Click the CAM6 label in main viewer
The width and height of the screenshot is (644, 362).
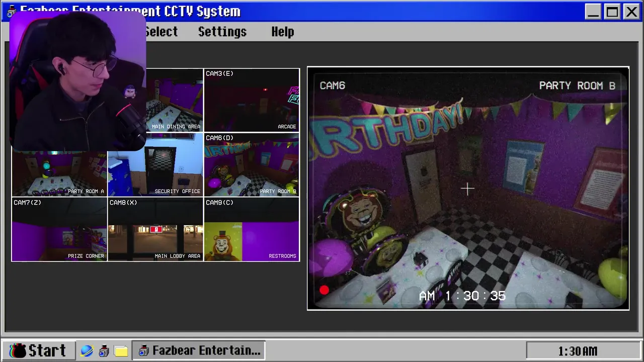(x=333, y=85)
